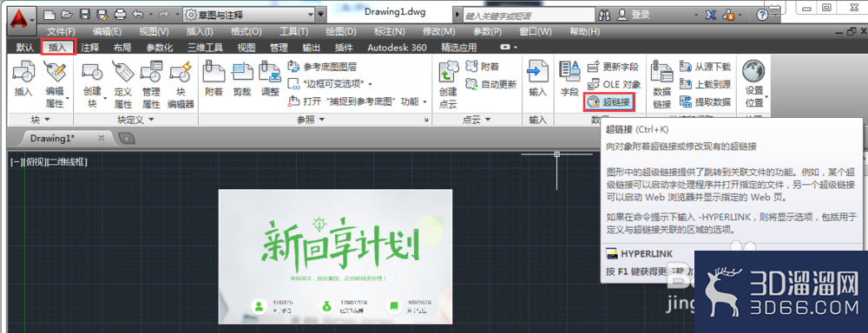Click the 编辑属性 tag icon
The height and width of the screenshot is (333, 868).
pyautogui.click(x=55, y=72)
